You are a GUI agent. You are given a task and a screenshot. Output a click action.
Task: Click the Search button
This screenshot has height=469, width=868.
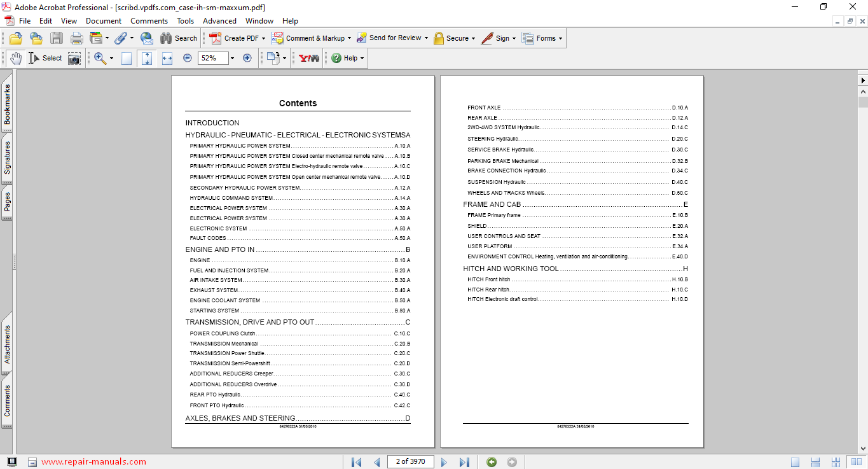pos(179,38)
